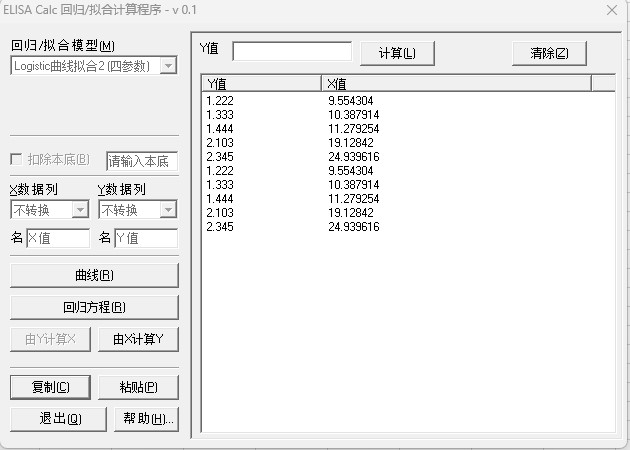630x450 pixels.
Task: Clear results using 清除(Z) button
Action: click(x=549, y=53)
